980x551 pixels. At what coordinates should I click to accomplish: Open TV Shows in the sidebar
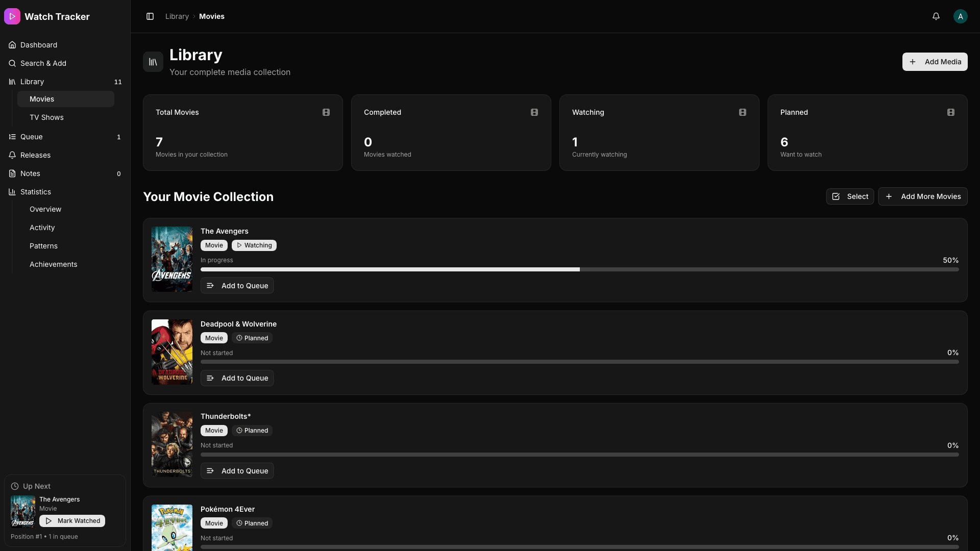point(66,117)
